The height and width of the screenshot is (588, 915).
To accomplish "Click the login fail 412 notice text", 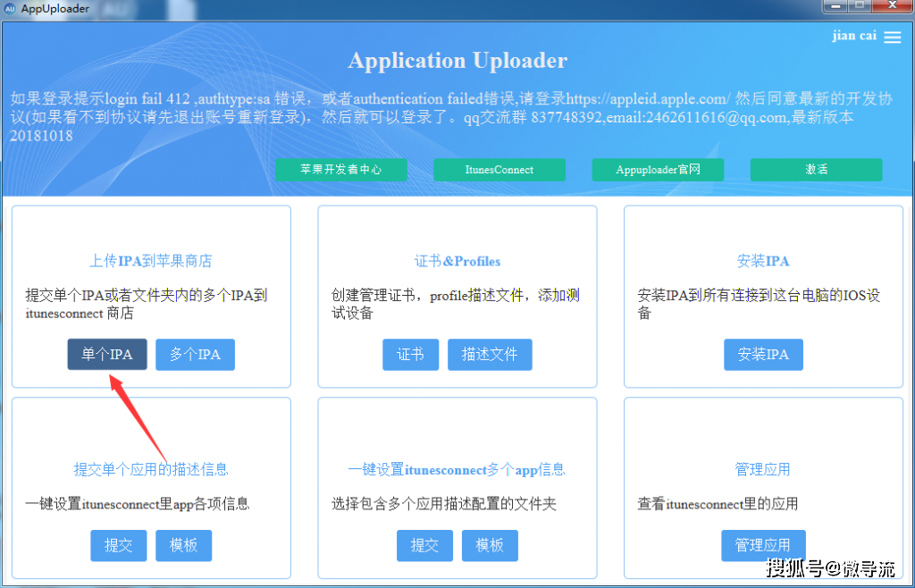I will coord(451,117).
